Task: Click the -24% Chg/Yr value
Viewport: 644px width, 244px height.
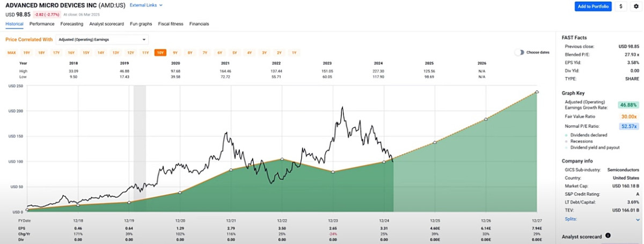Action: click(x=333, y=234)
